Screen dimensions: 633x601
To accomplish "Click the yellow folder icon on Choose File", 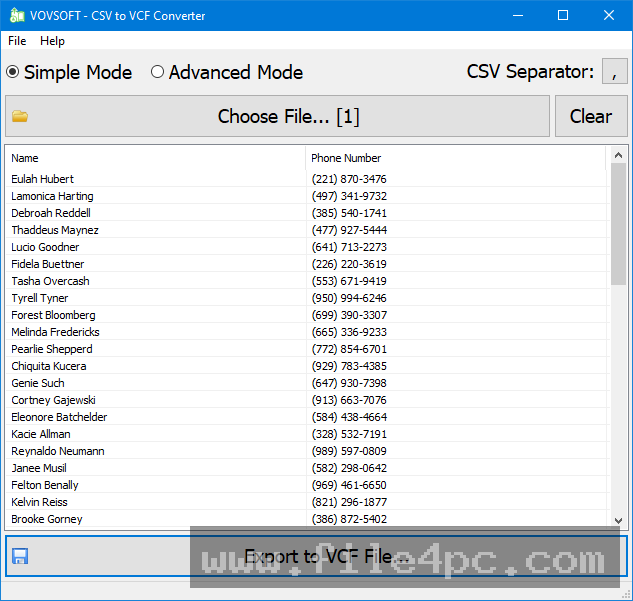I will [x=20, y=116].
